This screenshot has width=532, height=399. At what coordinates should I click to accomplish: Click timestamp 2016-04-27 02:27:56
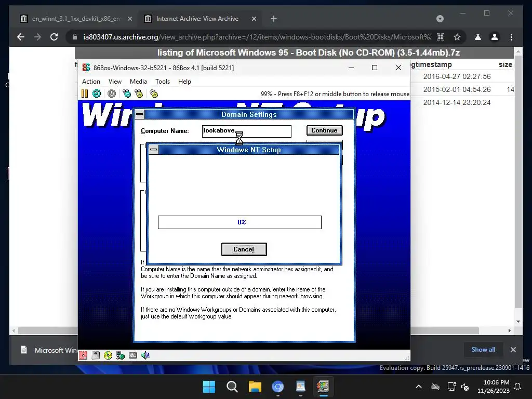click(457, 76)
